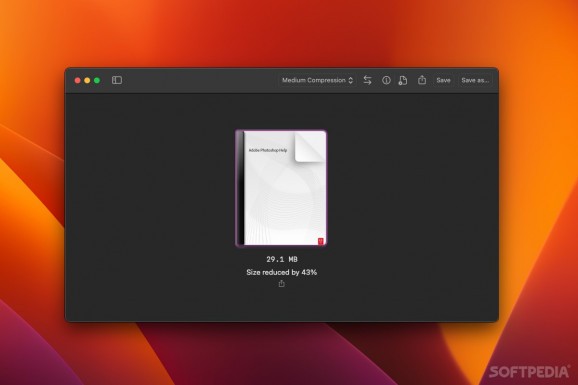The height and width of the screenshot is (385, 578).
Task: Open the Medium Compression dropdown
Action: (x=317, y=80)
